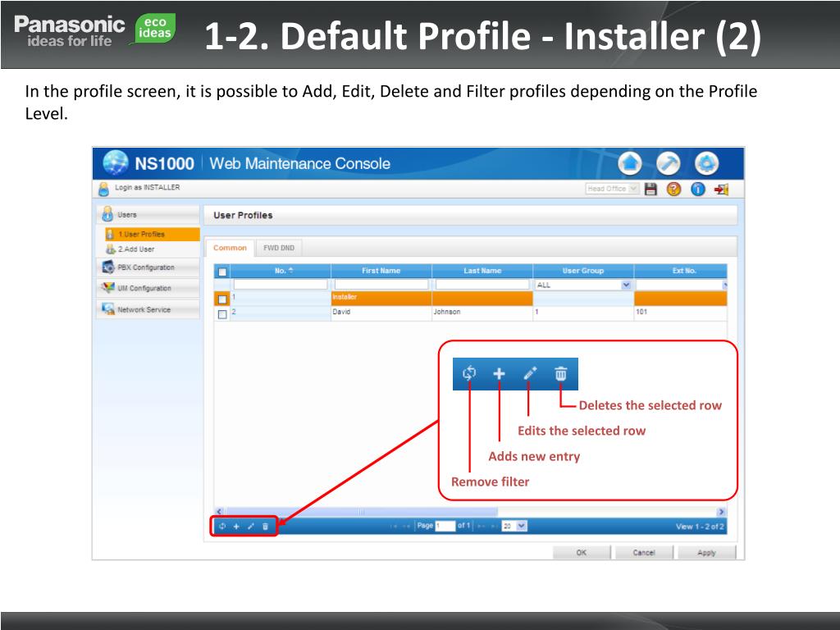
Task: Select 1.User Profiles in sidebar
Action: pyautogui.click(x=152, y=234)
